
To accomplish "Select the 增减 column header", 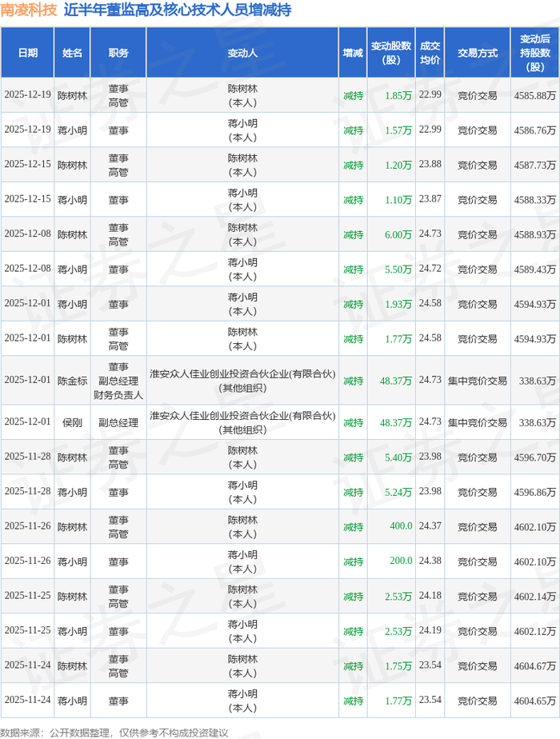I will (353, 53).
